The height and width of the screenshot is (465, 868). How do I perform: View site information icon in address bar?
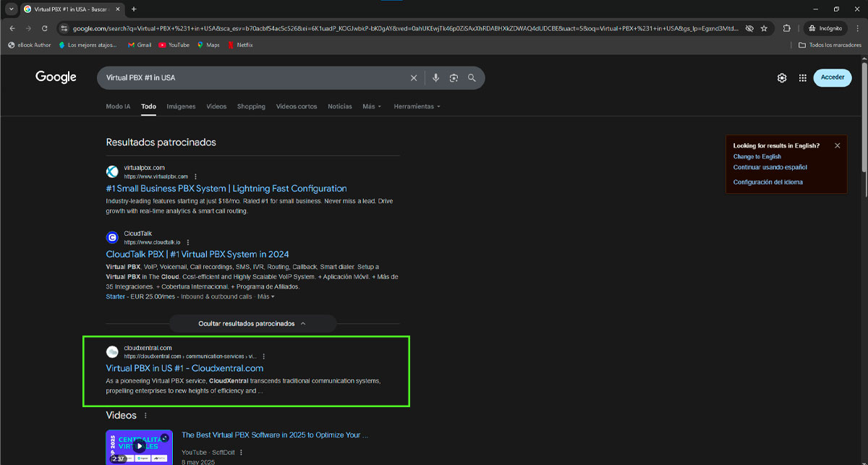tap(64, 28)
